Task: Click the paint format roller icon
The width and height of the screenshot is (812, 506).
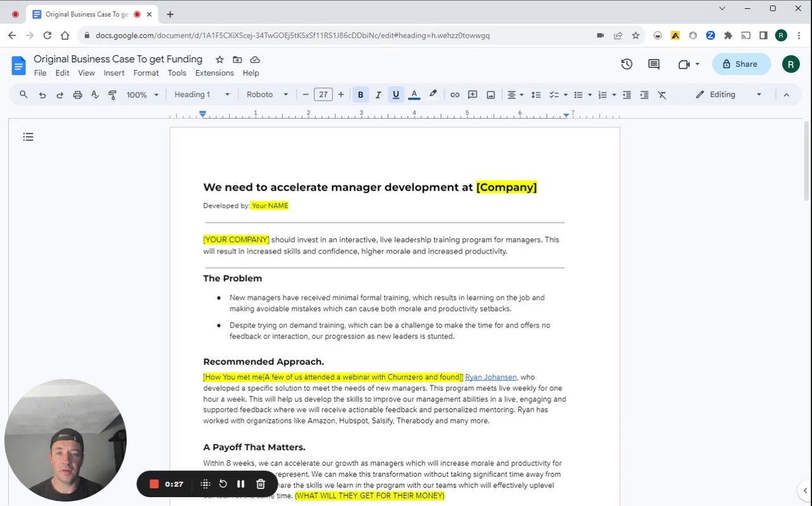Action: (x=112, y=95)
